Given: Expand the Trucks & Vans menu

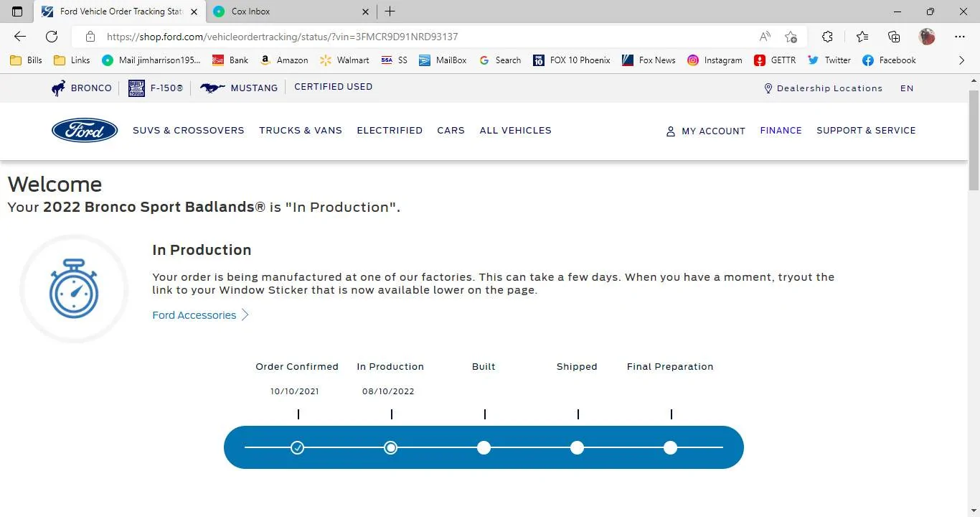Looking at the screenshot, I should click(301, 130).
